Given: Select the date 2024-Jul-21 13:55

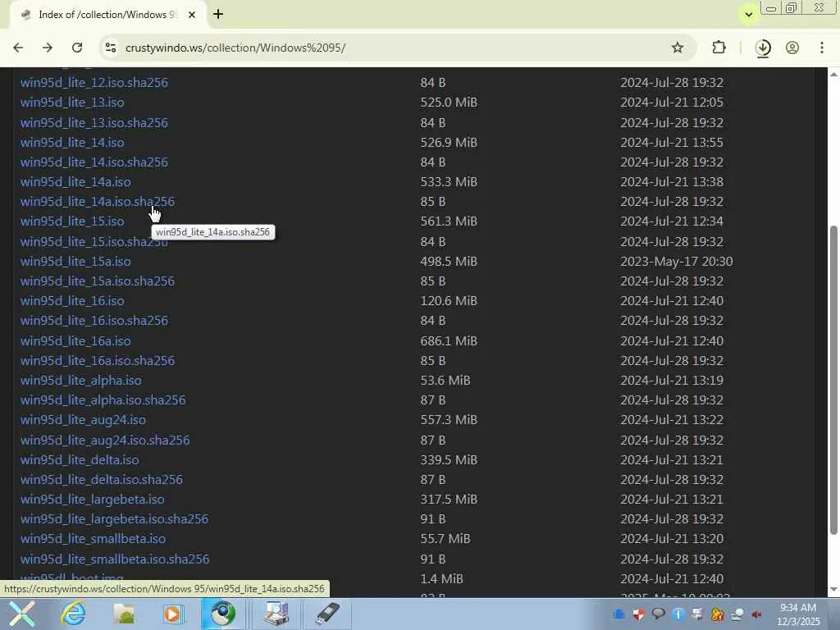Looking at the screenshot, I should tap(672, 143).
